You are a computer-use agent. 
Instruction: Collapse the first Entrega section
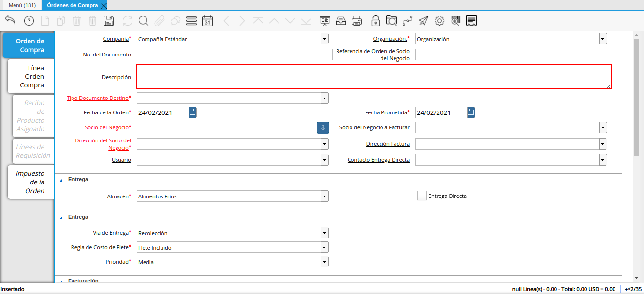61,180
